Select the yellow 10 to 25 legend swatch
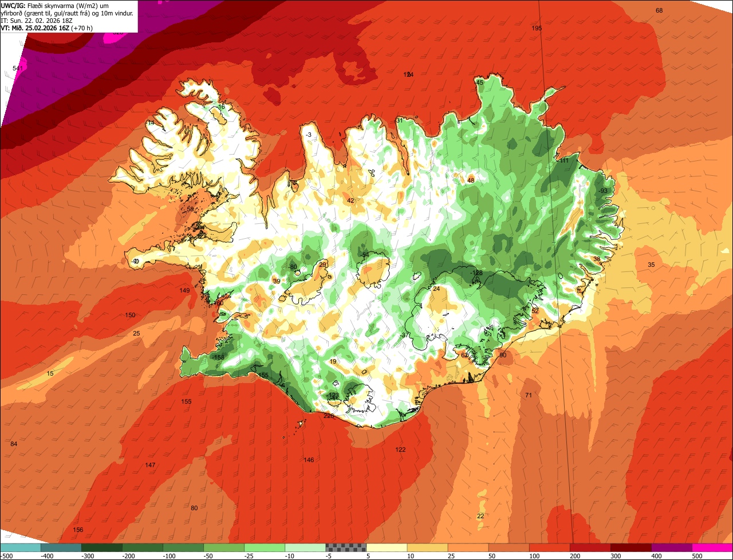 click(x=427, y=547)
